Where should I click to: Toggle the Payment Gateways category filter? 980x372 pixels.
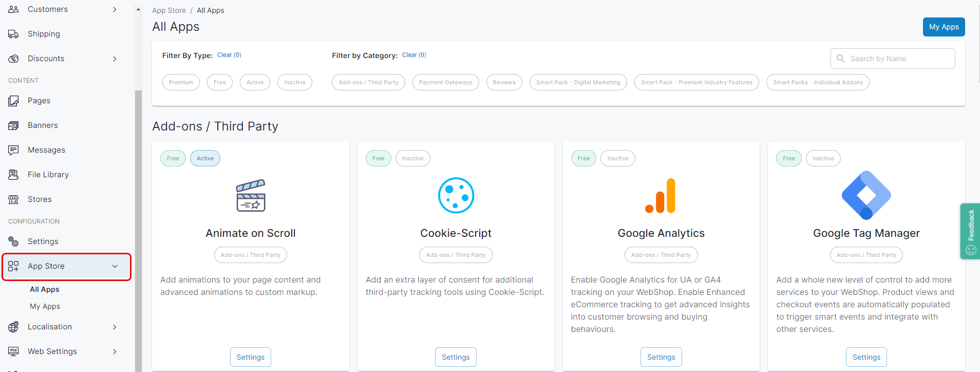445,82
